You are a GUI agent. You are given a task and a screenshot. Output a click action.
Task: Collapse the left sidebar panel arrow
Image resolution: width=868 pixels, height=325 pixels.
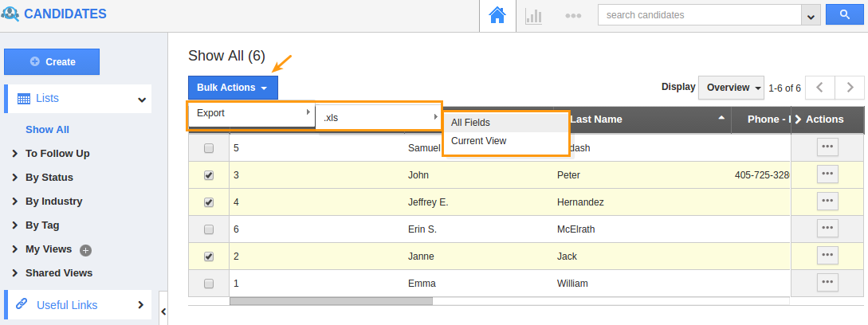[x=163, y=311]
